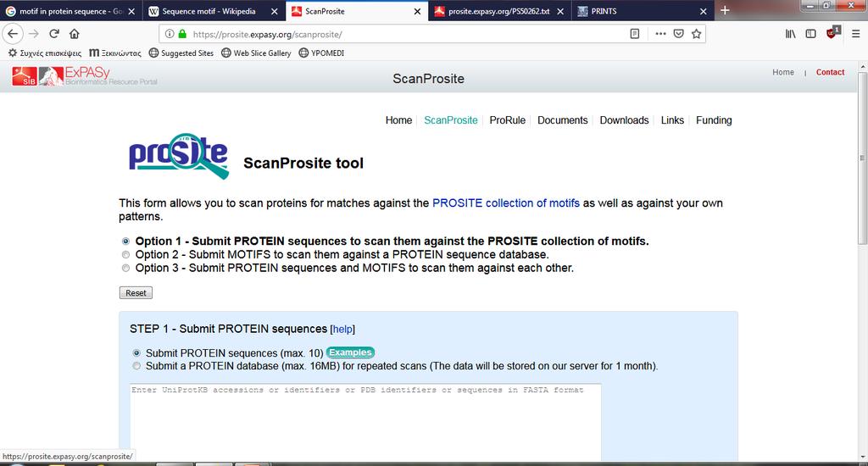This screenshot has width=868, height=466.
Task: Open the STEP 1 help link
Action: coord(342,330)
